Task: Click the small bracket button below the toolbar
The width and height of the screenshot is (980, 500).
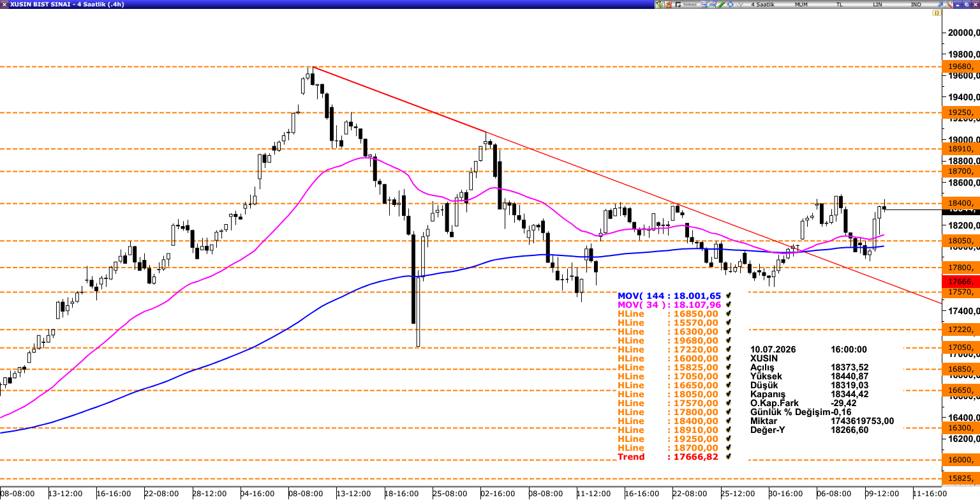Action: 937,13
